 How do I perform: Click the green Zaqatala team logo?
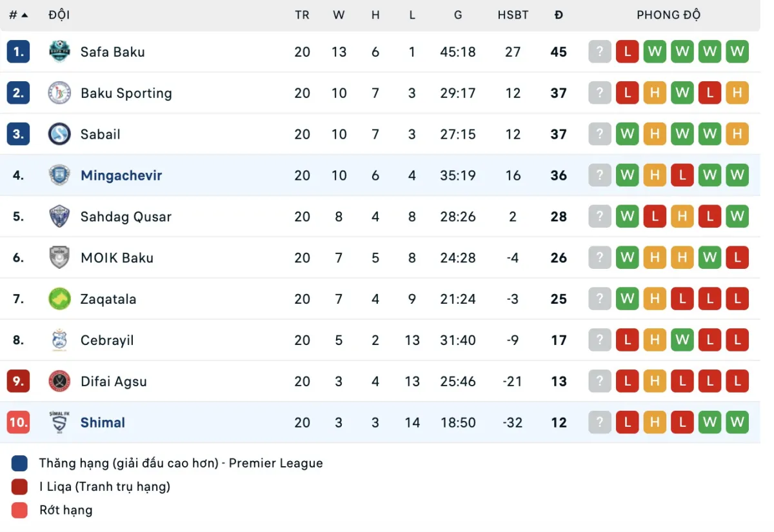59,299
